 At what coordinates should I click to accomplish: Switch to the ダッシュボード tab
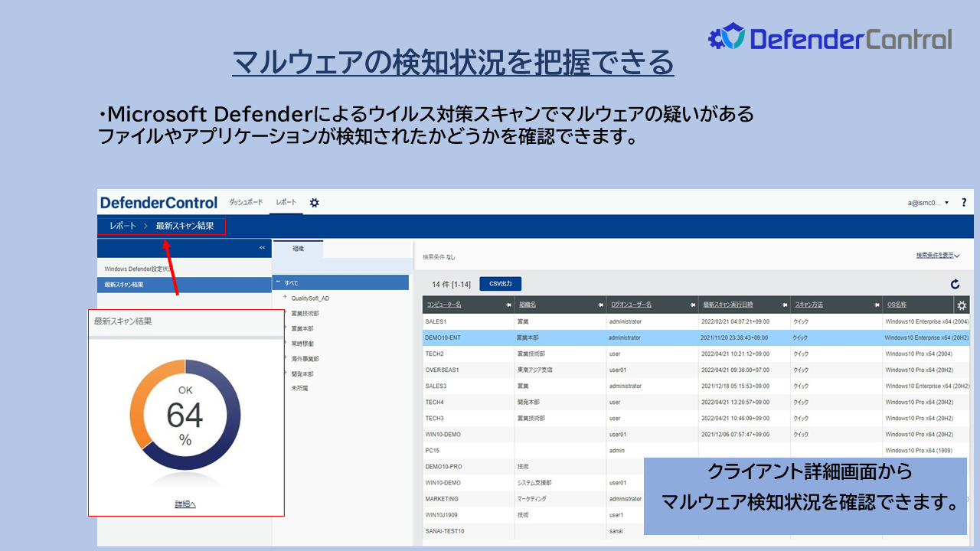coord(246,202)
